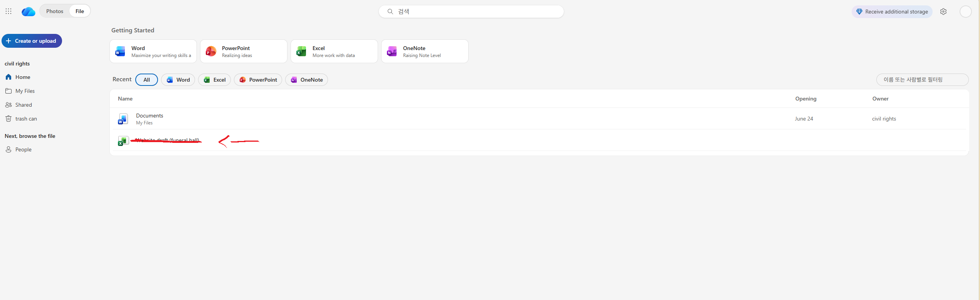Click the trash can bin icon
This screenshot has width=980, height=300.
pyautogui.click(x=8, y=119)
